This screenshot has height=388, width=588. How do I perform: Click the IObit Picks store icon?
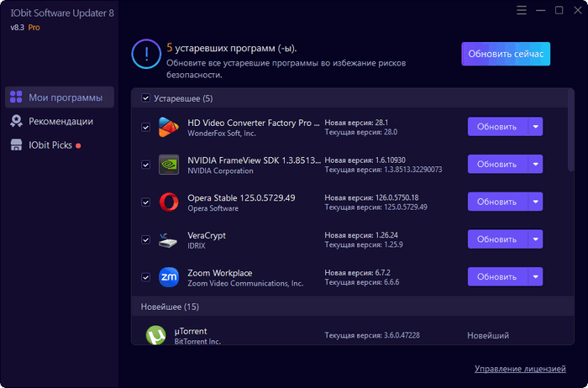pyautogui.click(x=16, y=145)
